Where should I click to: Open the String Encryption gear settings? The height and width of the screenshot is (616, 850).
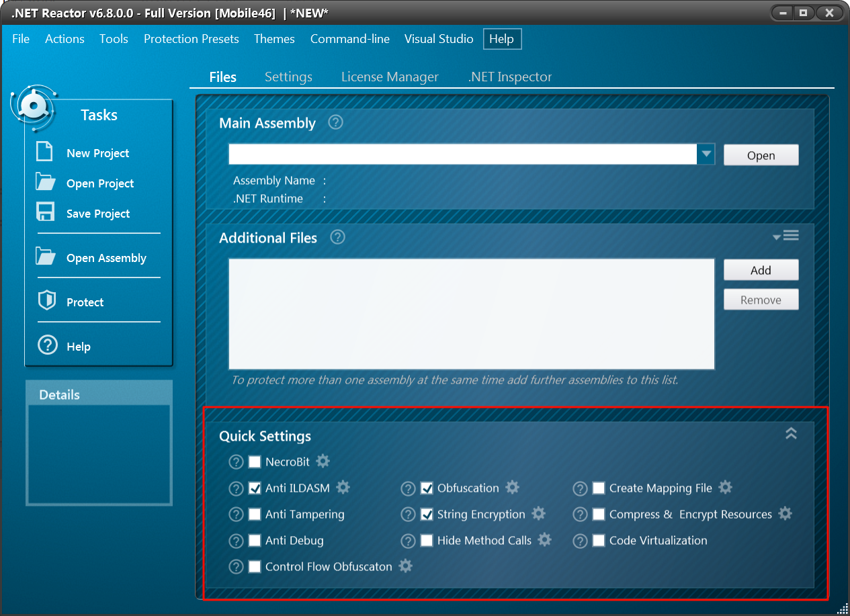538,514
